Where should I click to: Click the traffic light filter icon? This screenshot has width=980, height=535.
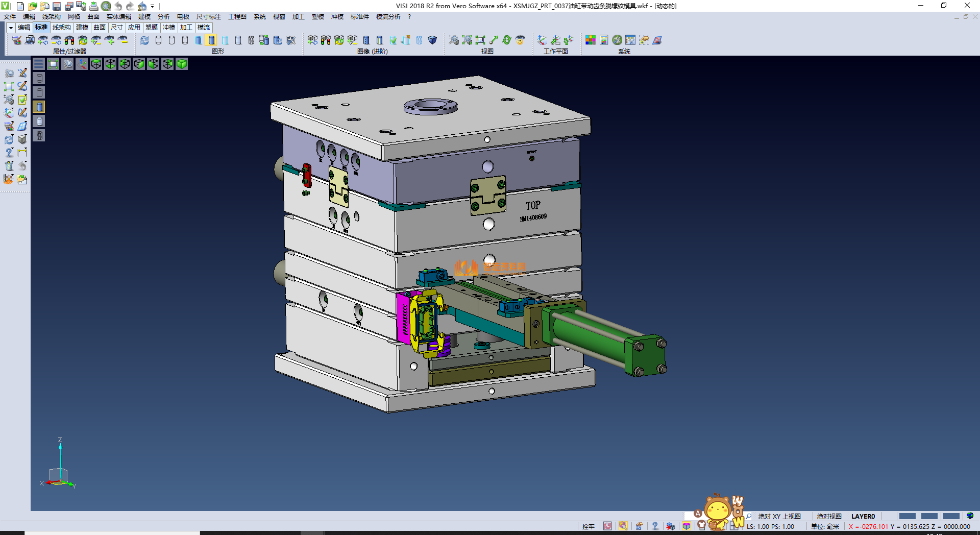(70, 40)
